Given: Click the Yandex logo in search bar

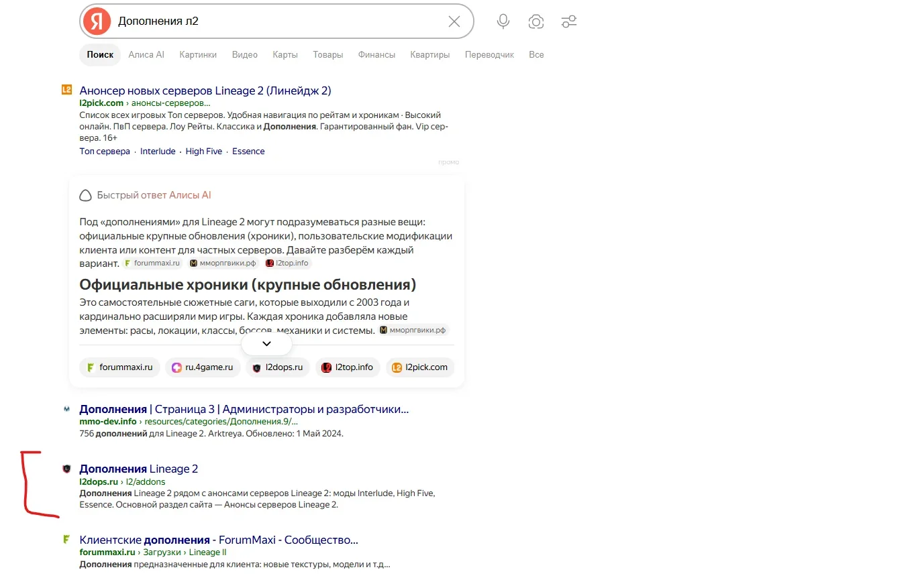Looking at the screenshot, I should tap(97, 21).
